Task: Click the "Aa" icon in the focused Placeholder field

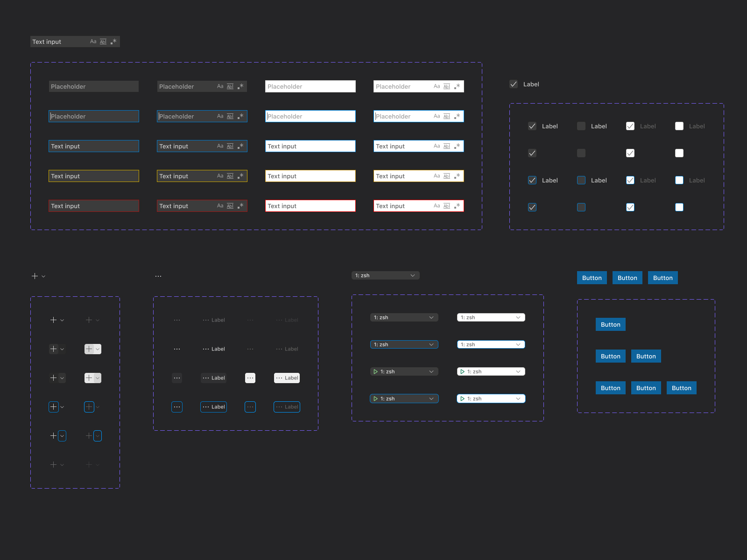Action: 220,116
